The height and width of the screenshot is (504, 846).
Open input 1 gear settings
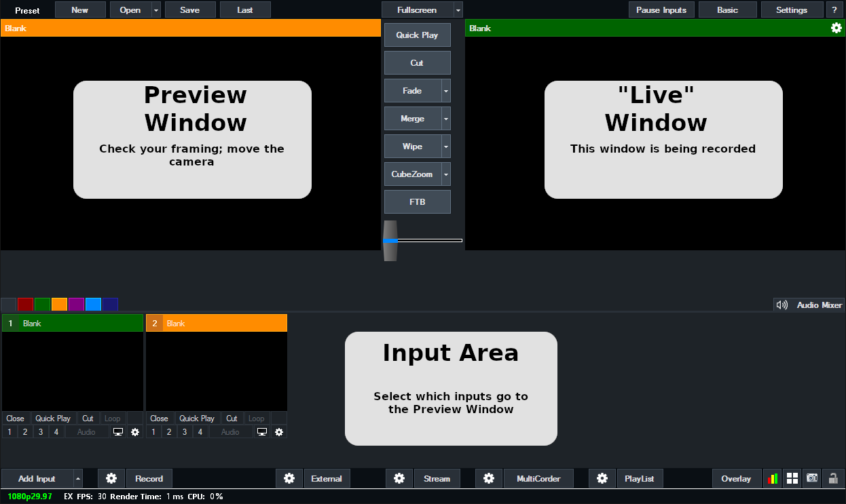(135, 432)
